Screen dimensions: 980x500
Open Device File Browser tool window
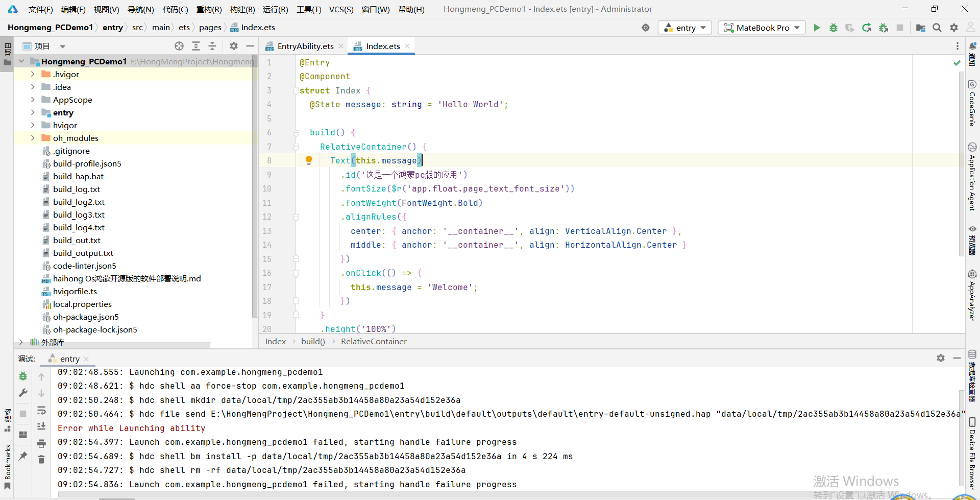tap(972, 454)
